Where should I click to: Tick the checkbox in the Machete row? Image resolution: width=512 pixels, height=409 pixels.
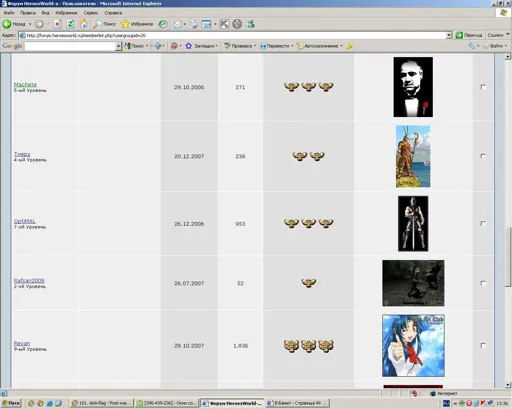click(483, 87)
